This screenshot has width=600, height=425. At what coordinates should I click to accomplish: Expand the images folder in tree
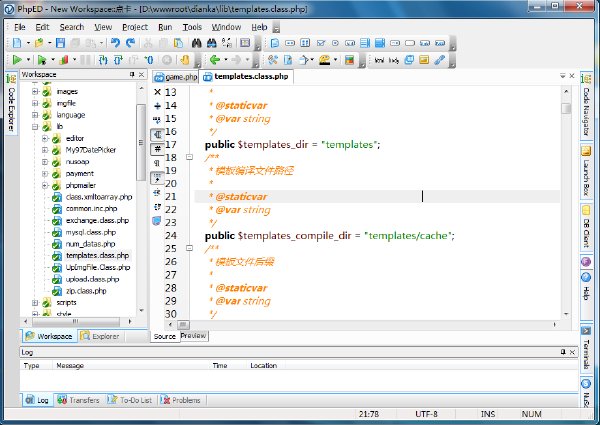[35, 91]
